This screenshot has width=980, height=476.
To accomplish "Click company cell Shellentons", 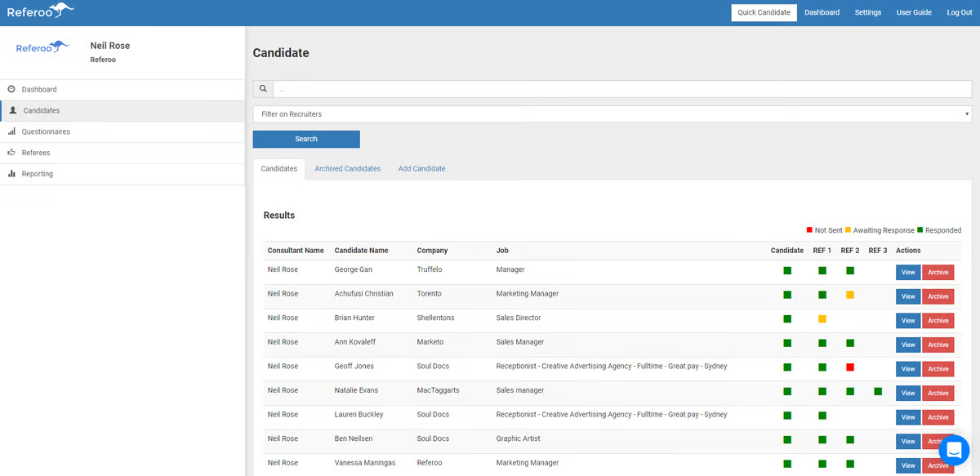I will 435,318.
